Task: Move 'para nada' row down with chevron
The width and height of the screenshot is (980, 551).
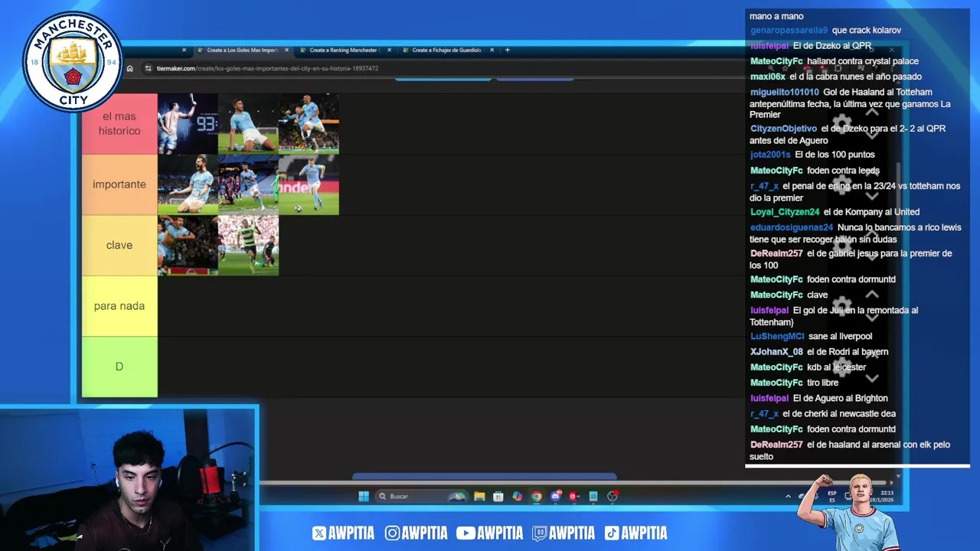Action: (x=872, y=317)
